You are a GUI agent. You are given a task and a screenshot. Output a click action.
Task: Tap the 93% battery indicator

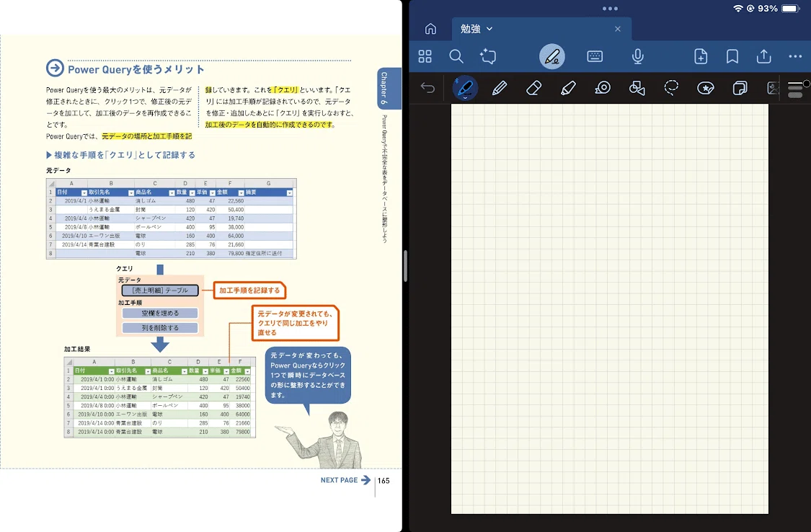coord(779,8)
